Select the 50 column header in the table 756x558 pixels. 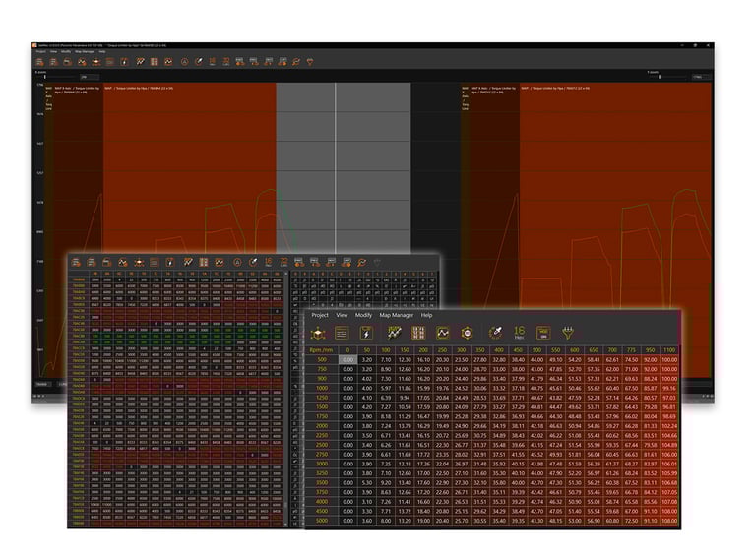[x=367, y=350]
